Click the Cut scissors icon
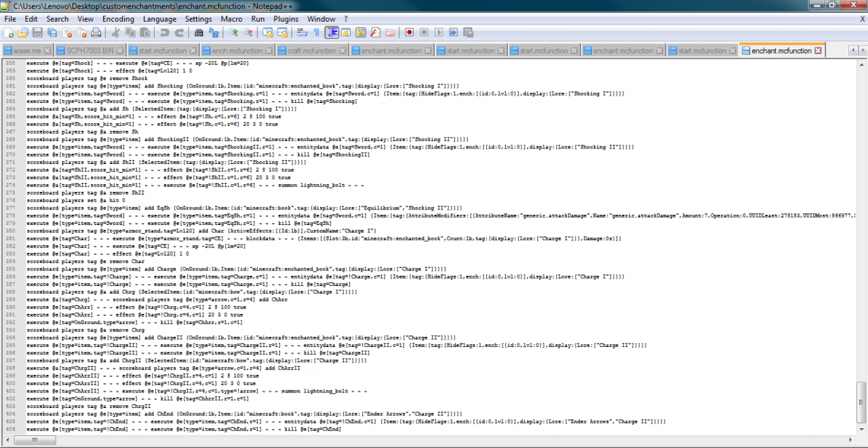The image size is (868, 448). coord(115,33)
